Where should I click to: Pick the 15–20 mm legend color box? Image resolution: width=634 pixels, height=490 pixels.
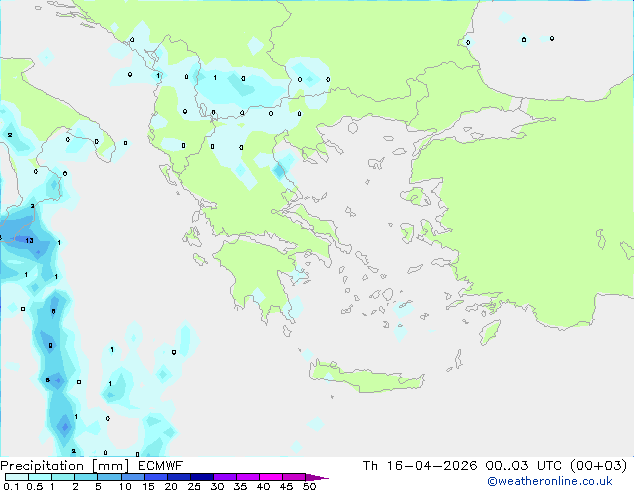[155, 477]
